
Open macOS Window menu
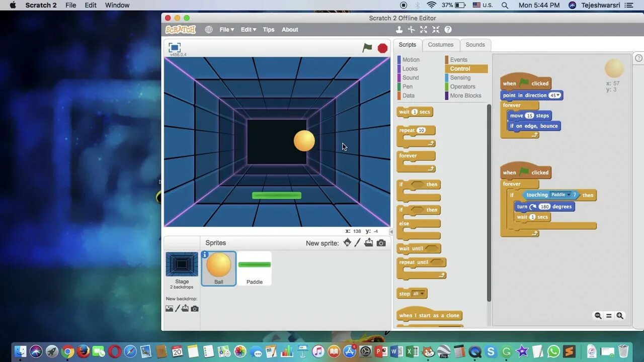pyautogui.click(x=117, y=5)
